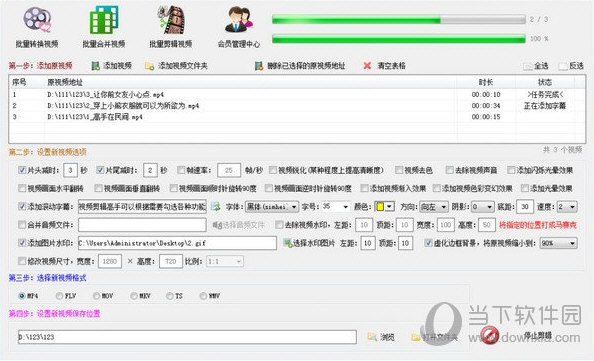Select row 3_让你前女友小心点.mp4
Image resolution: width=594 pixels, height=361 pixels.
click(x=297, y=94)
